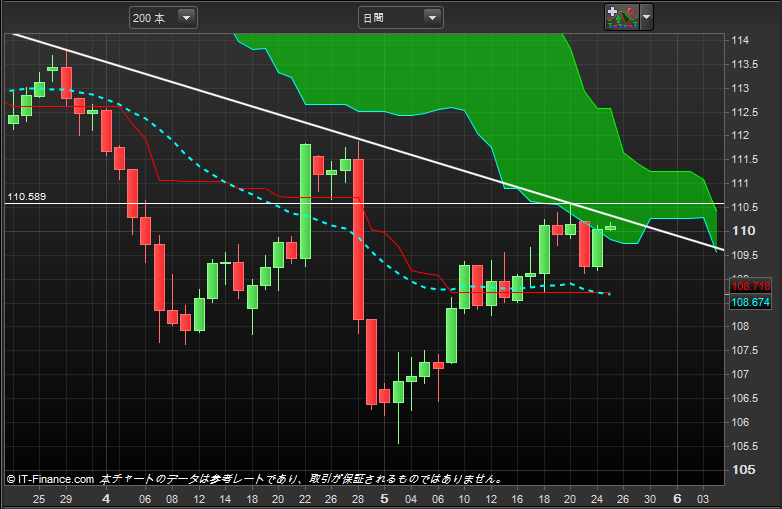Screen dimensions: 782x509
Task: Click the 110.589 horizontal line label
Action: (x=26, y=196)
